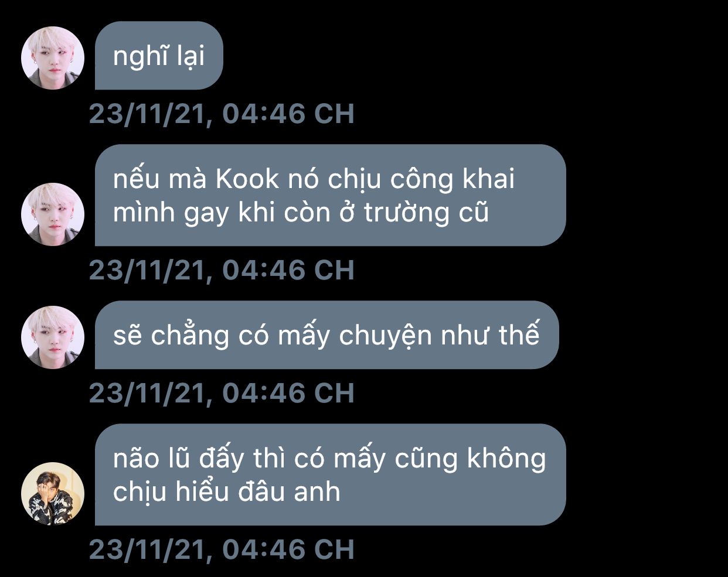Click the line 'chịu hiểu đâu anh'
The image size is (728, 577).
pos(226,492)
